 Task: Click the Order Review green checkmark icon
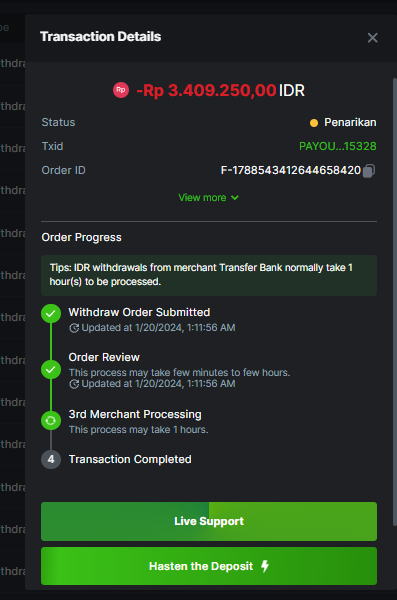(51, 370)
